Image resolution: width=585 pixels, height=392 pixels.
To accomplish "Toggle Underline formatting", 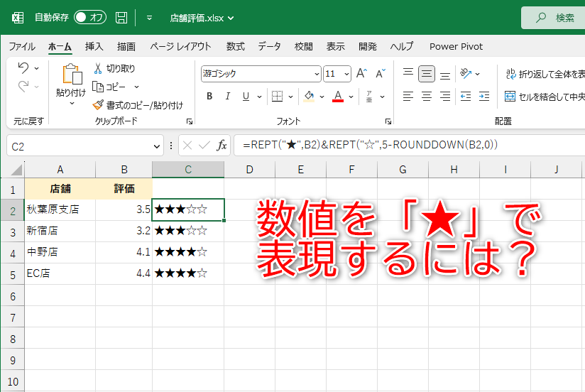I will coord(246,97).
